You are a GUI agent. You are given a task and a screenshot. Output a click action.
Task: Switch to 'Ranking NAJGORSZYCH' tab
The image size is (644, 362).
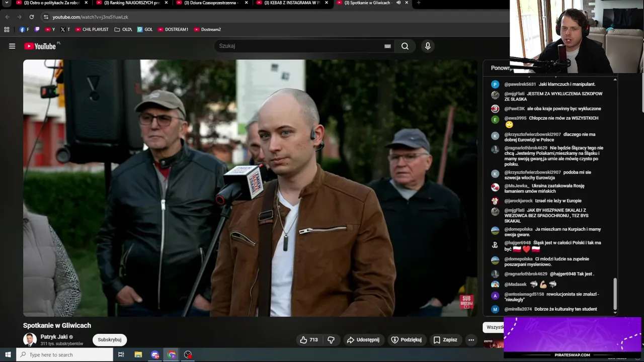pos(132,3)
